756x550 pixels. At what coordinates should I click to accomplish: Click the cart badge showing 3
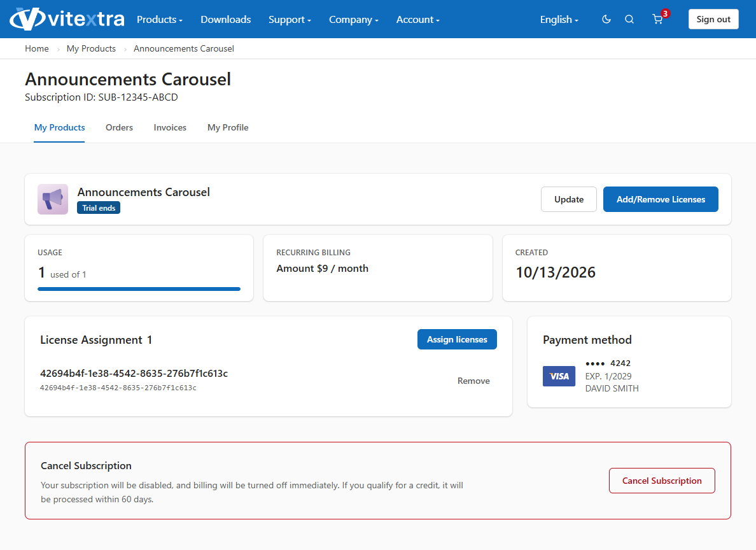666,13
